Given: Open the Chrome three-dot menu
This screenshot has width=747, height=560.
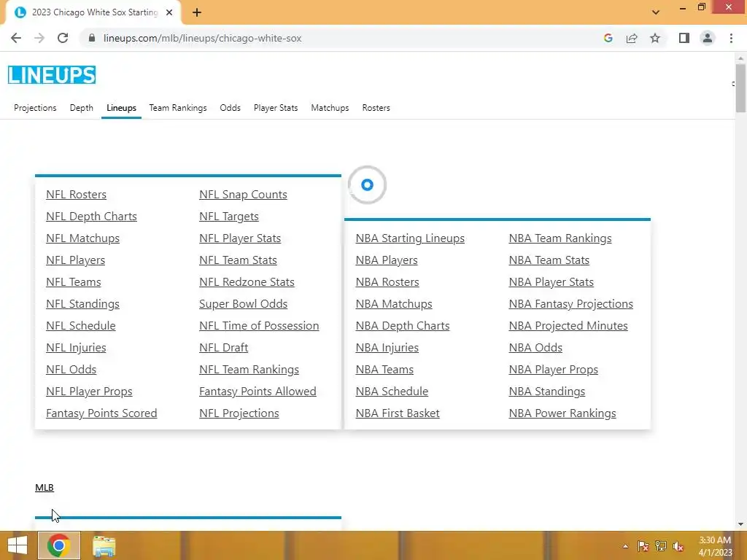Looking at the screenshot, I should pyautogui.click(x=731, y=38).
